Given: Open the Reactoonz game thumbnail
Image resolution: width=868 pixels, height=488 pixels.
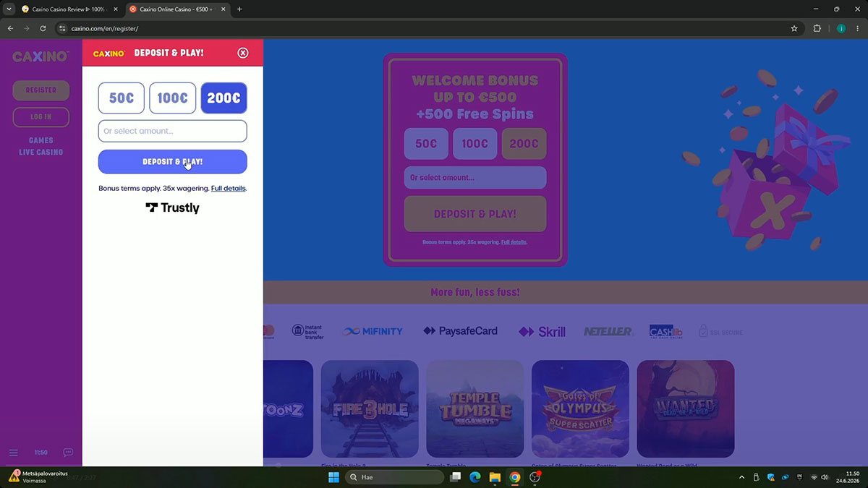Looking at the screenshot, I should [288, 408].
